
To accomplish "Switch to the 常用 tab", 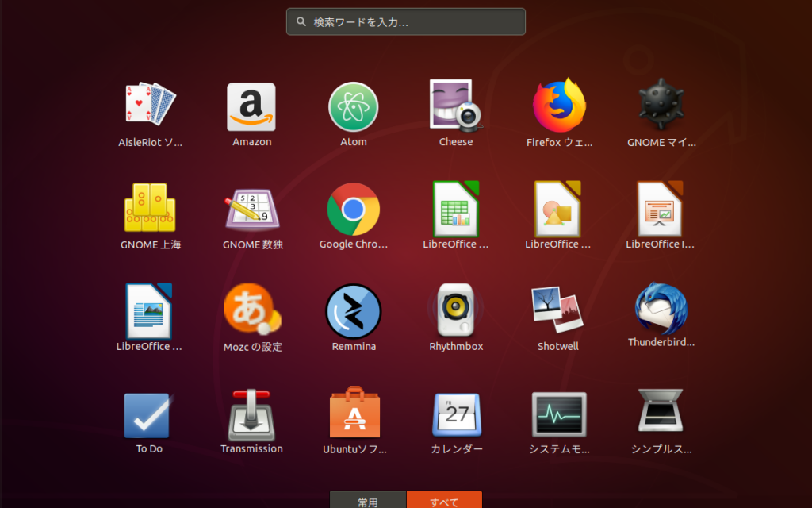I will coord(368,501).
